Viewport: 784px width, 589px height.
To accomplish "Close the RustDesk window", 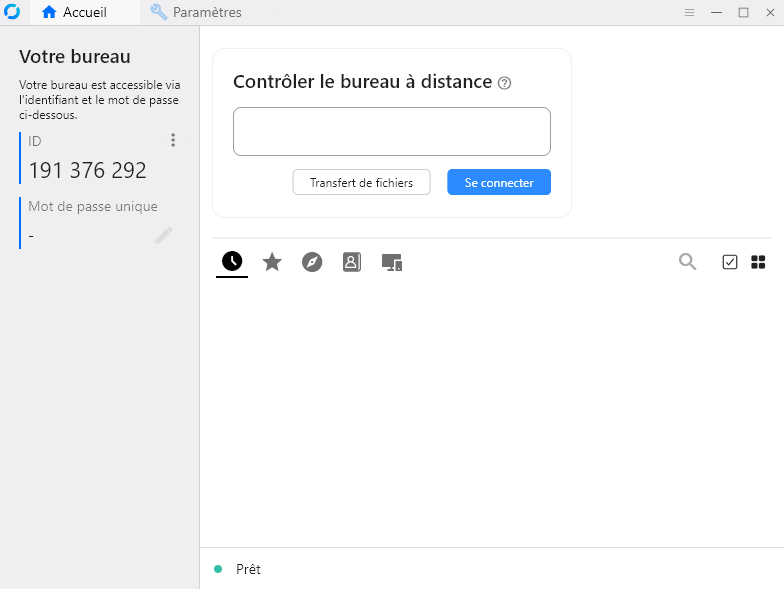I will [770, 12].
